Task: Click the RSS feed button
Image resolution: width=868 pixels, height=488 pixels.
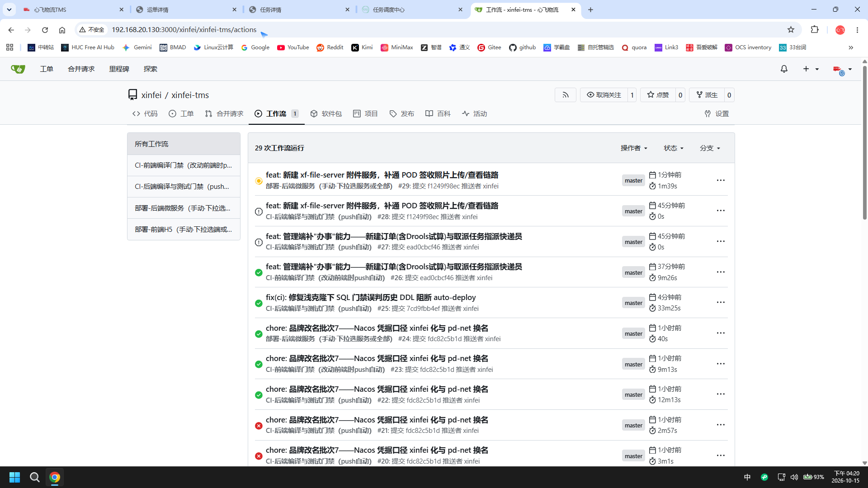Action: (566, 95)
